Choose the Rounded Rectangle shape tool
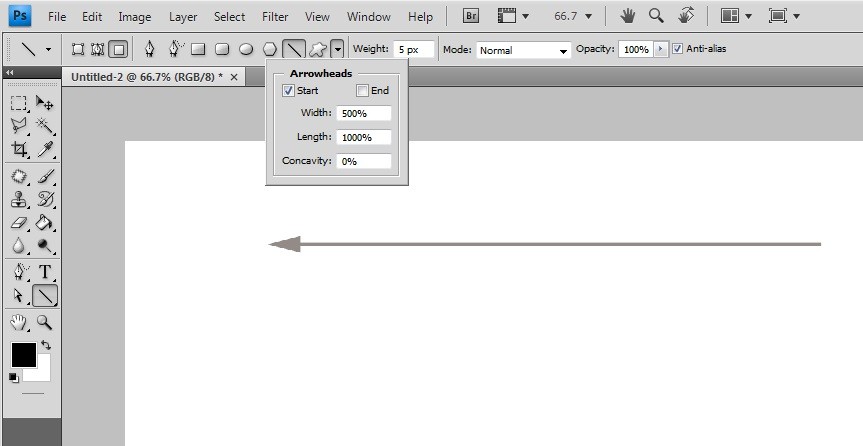This screenshot has height=446, width=863. click(222, 50)
